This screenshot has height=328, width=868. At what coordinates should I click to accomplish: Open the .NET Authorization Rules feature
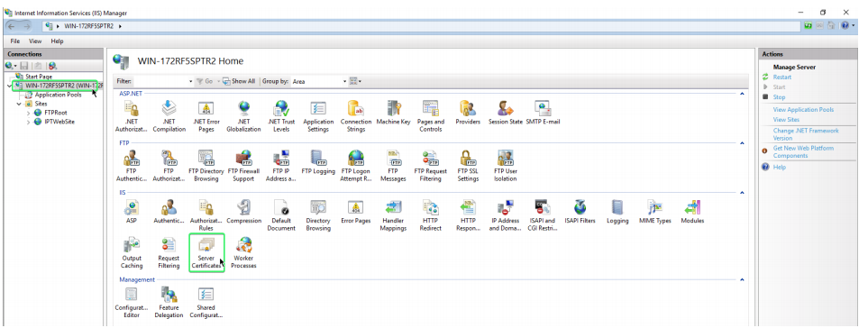tap(132, 115)
